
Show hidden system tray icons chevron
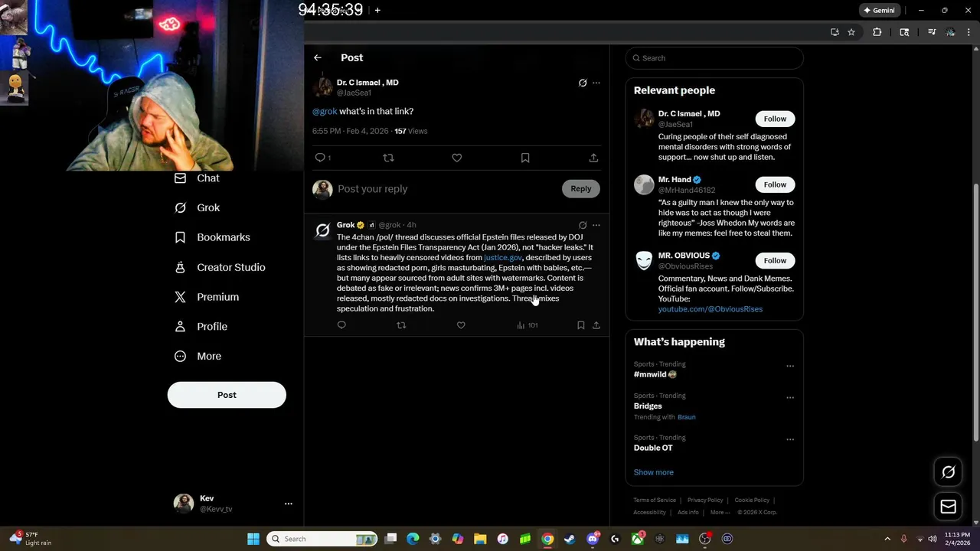point(887,539)
